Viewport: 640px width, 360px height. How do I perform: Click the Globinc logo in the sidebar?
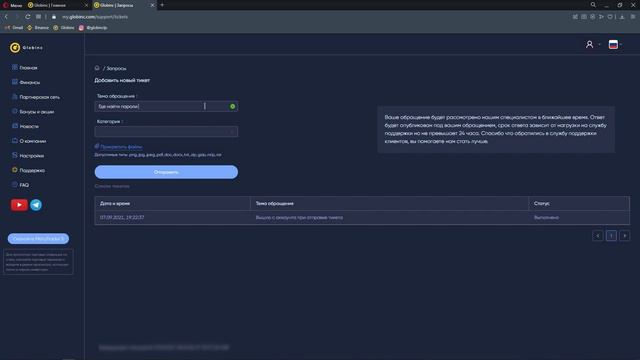(x=27, y=48)
